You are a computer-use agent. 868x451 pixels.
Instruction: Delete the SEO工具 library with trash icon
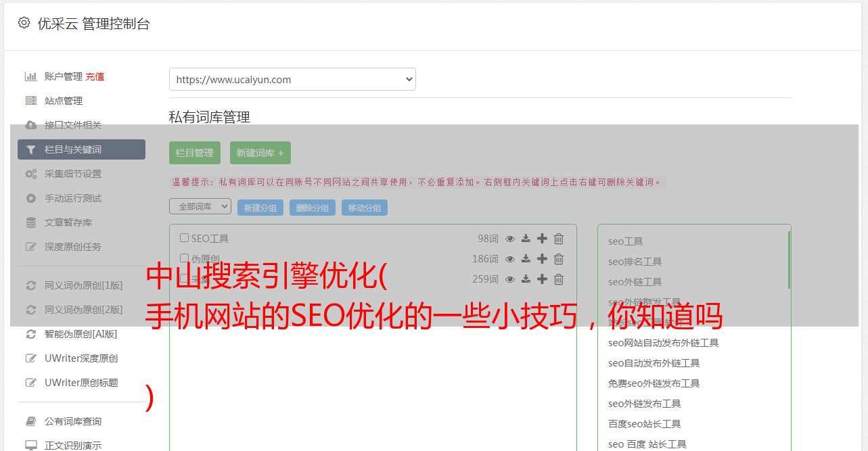coord(559,239)
